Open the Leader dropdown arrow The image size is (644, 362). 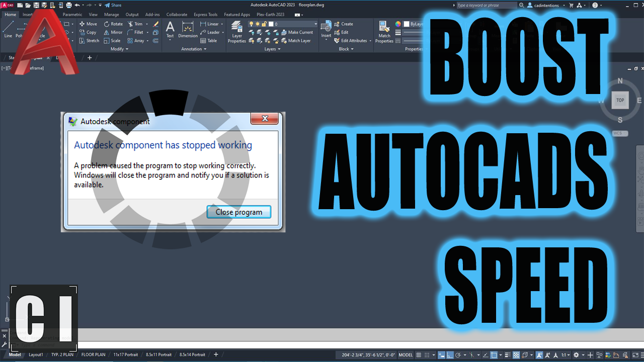[x=223, y=32]
